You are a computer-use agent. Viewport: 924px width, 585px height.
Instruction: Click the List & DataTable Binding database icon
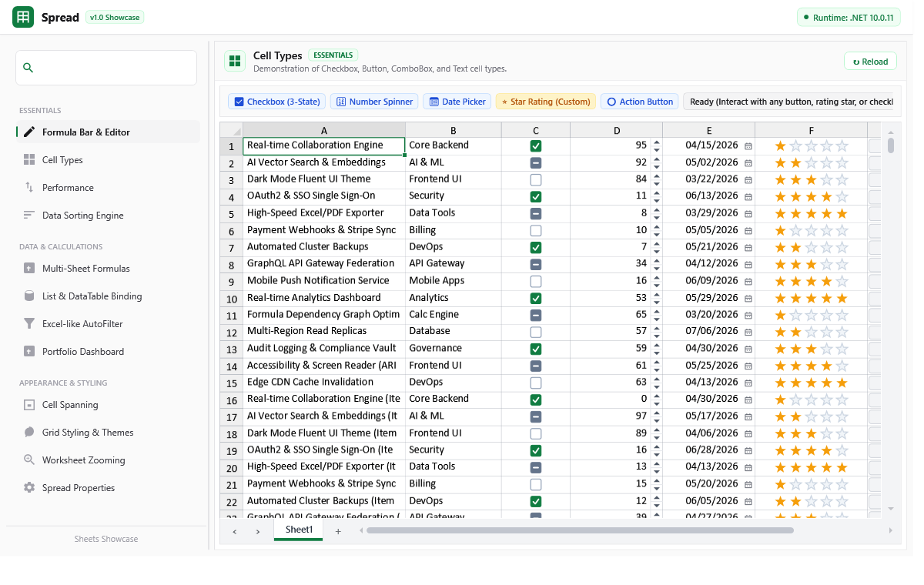point(29,296)
